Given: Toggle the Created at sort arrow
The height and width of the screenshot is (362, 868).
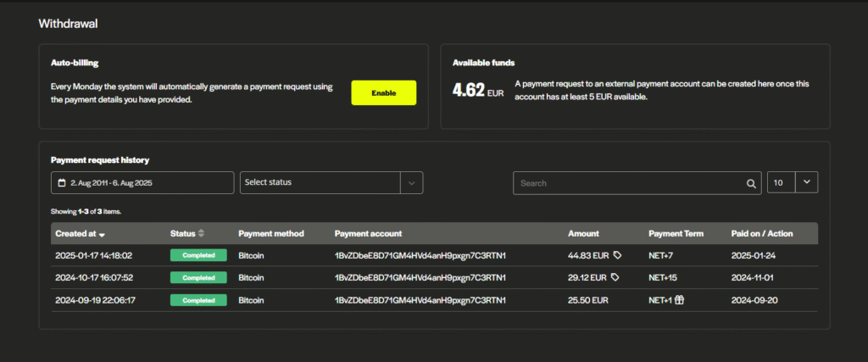Looking at the screenshot, I should pyautogui.click(x=102, y=235).
